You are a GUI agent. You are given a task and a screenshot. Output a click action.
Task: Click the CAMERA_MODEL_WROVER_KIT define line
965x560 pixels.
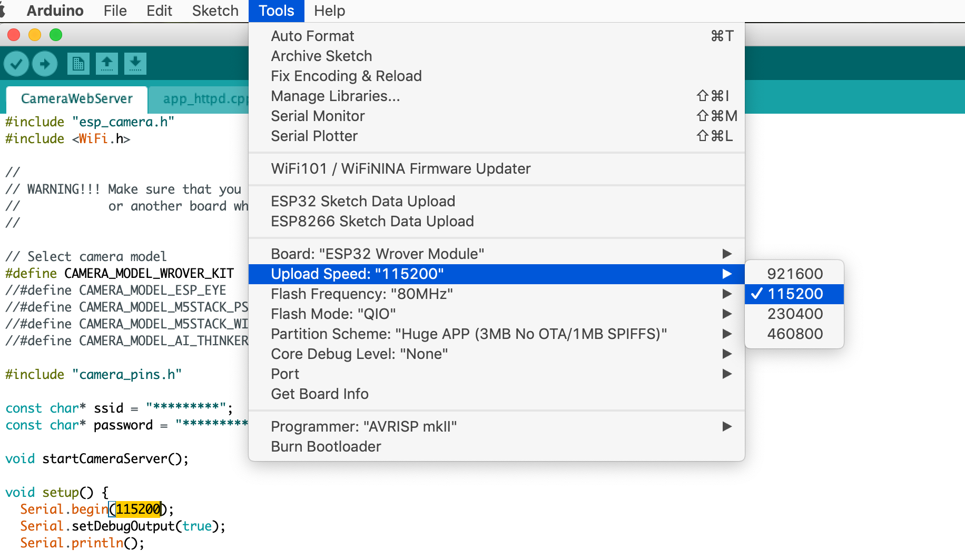(x=120, y=273)
